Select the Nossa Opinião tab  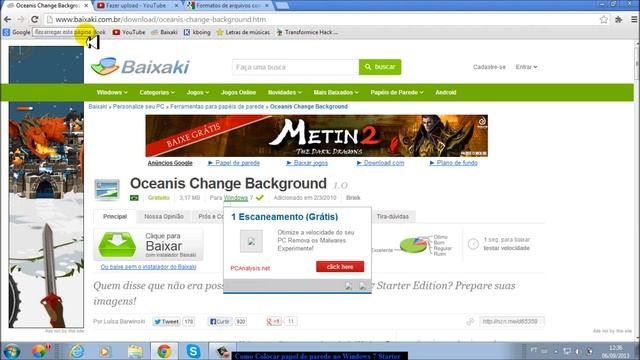tap(164, 216)
